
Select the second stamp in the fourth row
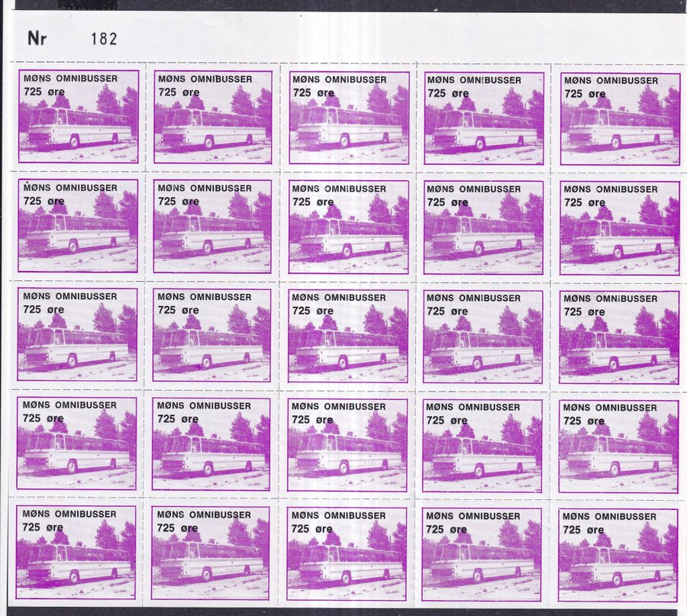(211, 444)
